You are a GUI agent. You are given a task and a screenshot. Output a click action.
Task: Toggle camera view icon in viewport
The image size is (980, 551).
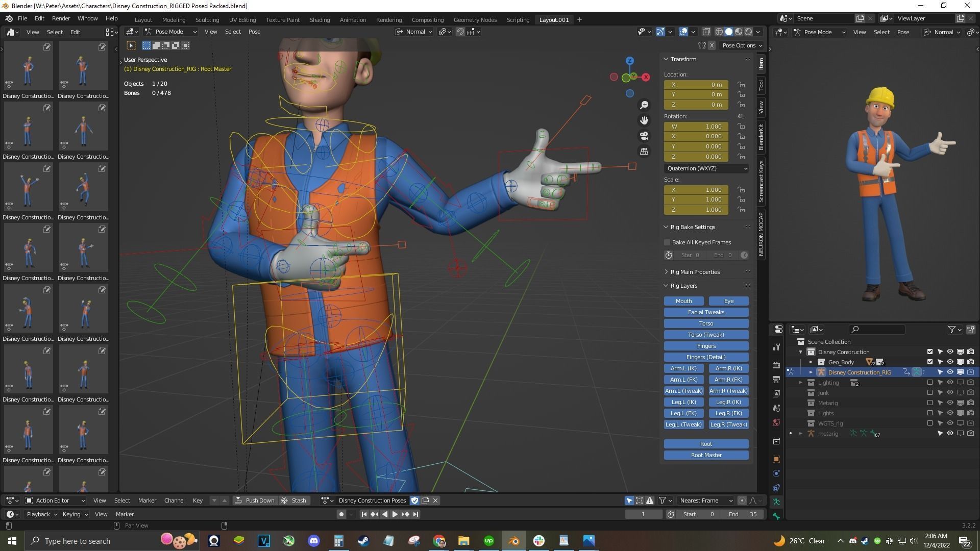pos(644,136)
